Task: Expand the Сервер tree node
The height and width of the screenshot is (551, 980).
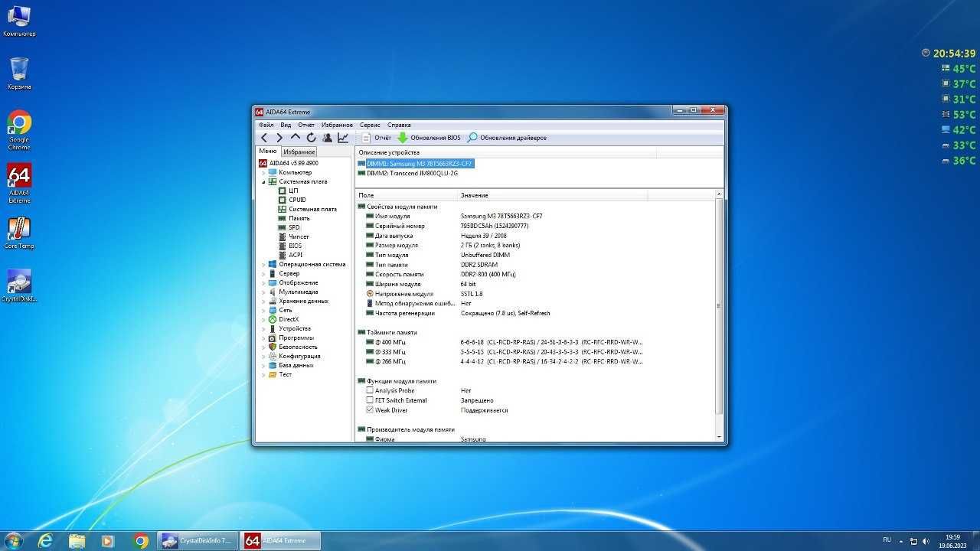Action: 263,273
